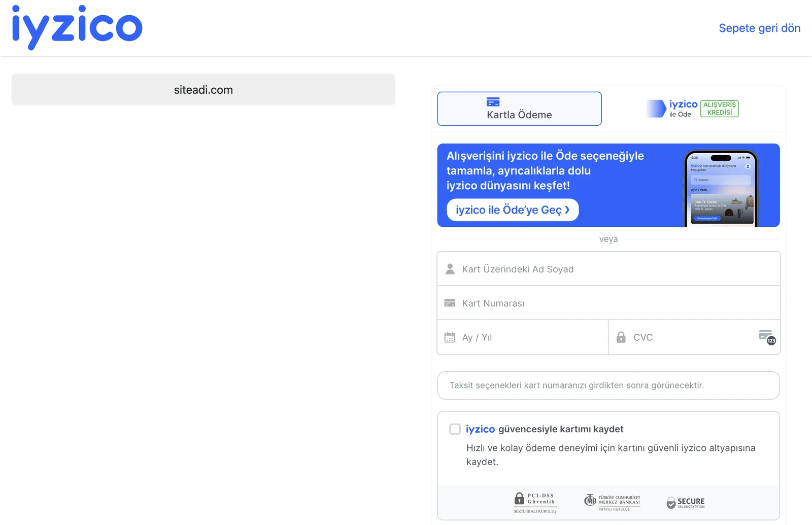Click the siteadi.com merchant bar

click(x=203, y=90)
